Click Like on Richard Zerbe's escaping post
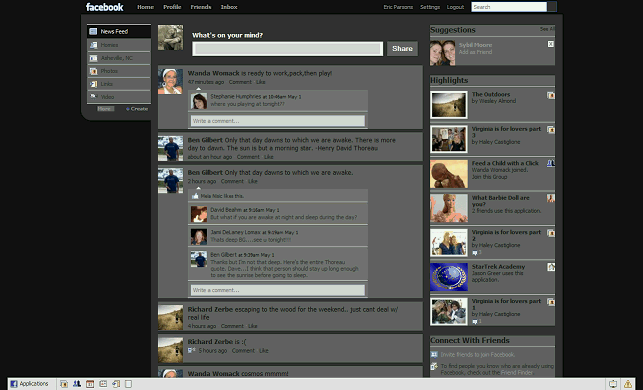The height and width of the screenshot is (390, 643). [x=253, y=326]
